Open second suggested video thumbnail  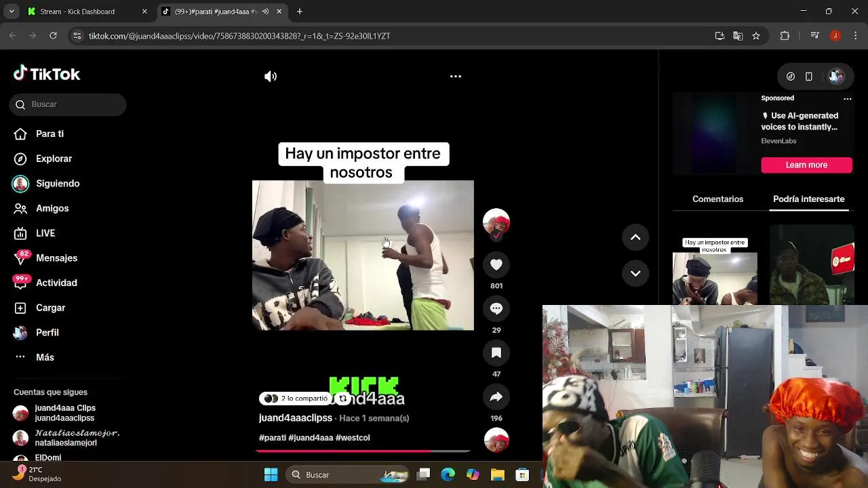pos(812,265)
